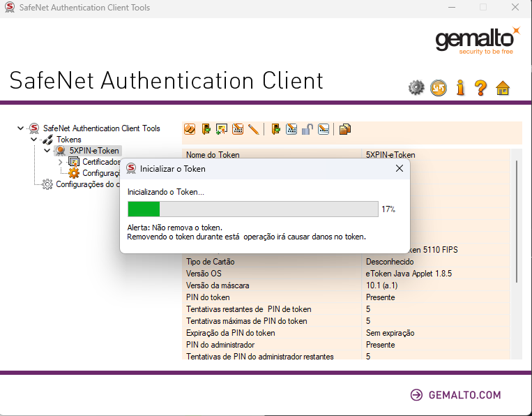Collapse the Tokens tree node
The width and height of the screenshot is (532, 416).
coord(33,140)
